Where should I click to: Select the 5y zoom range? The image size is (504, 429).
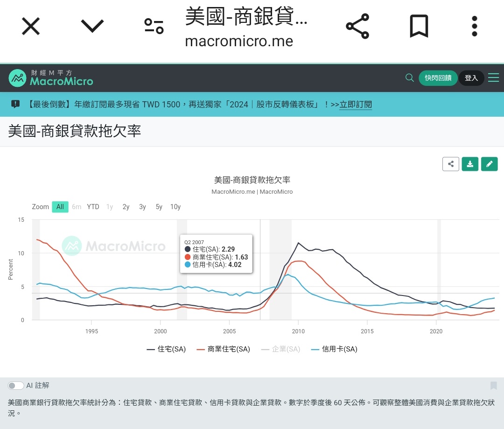tap(159, 207)
